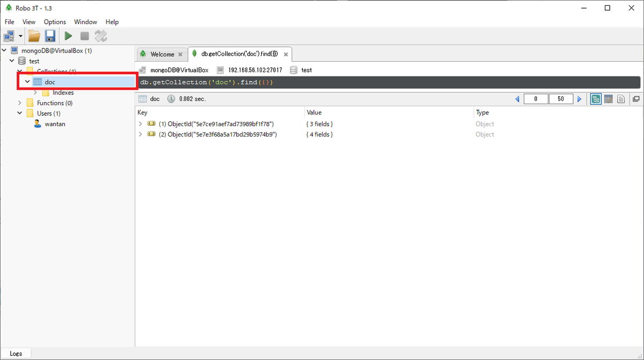Collapse the mongoDB@VirtualBox connection node
Viewport: 644px width, 360px height.
pyautogui.click(x=4, y=51)
